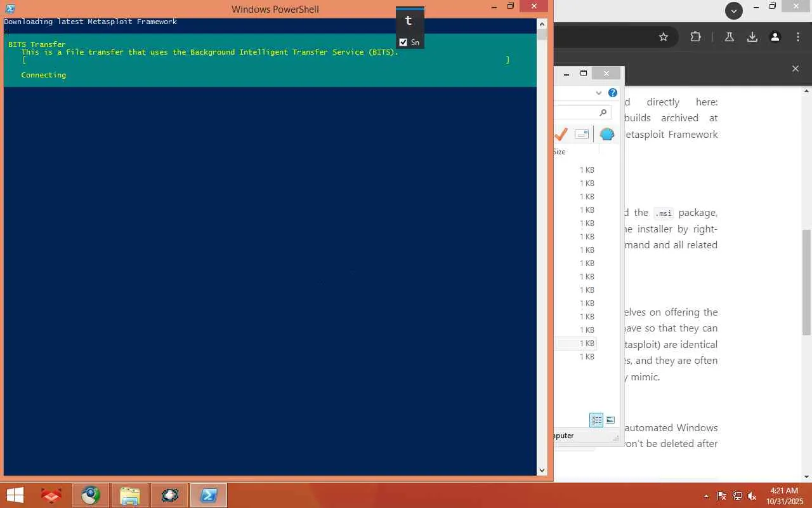Click the PowerShell title bar icon
The width and height of the screenshot is (812, 508).
tap(10, 8)
